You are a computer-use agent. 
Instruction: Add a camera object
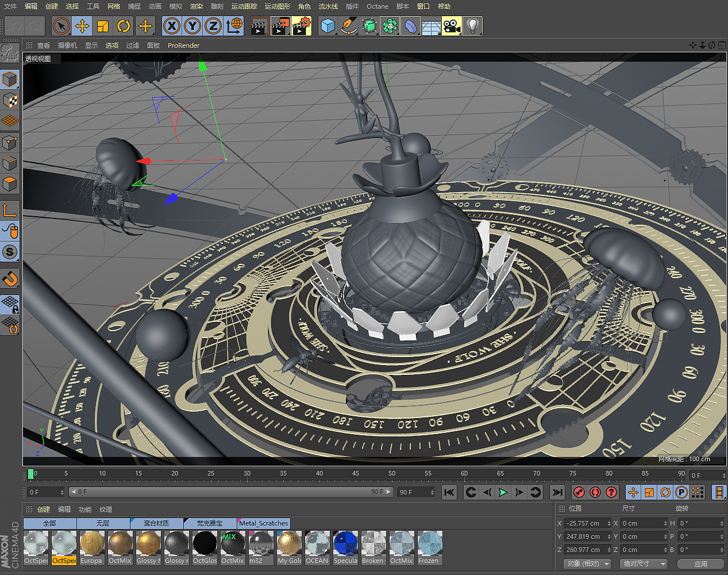452,26
